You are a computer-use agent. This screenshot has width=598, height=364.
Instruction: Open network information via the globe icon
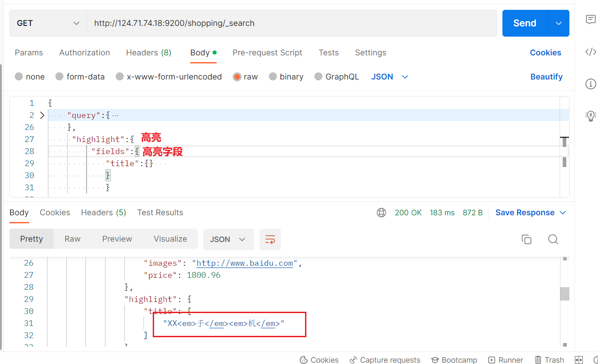coord(381,213)
